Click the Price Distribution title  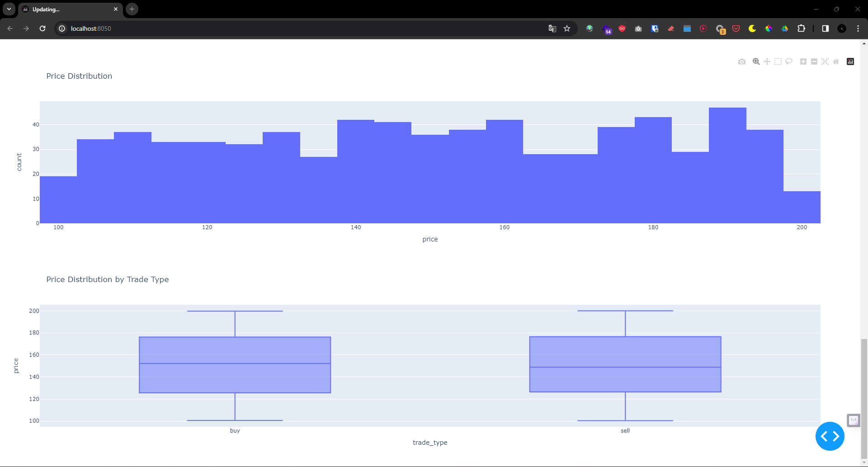(x=79, y=76)
